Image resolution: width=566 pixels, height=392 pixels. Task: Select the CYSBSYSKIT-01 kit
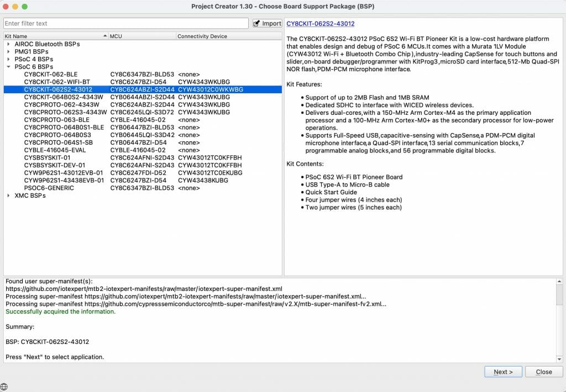[x=48, y=157]
